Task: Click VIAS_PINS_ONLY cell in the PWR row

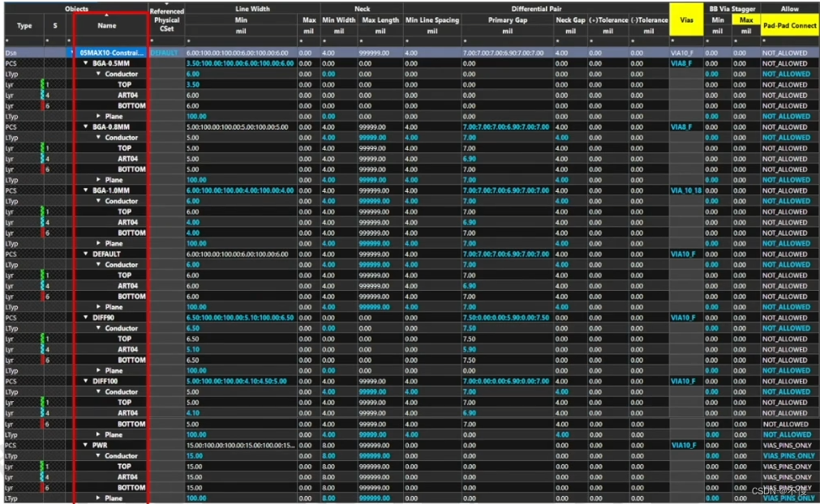Action: [x=787, y=445]
